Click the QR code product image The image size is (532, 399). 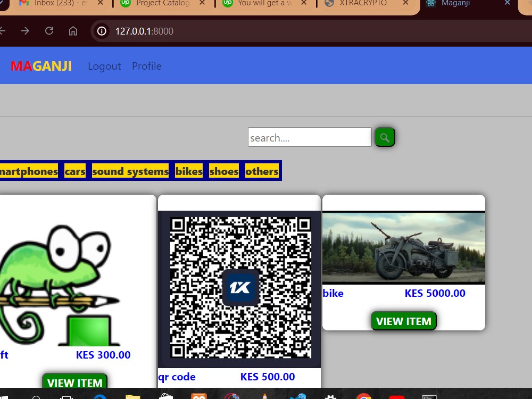coord(239,289)
